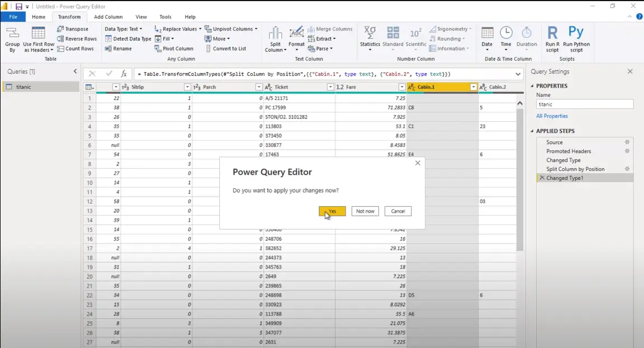
Task: Click Use First Row as Headers icon
Action: pos(38,34)
